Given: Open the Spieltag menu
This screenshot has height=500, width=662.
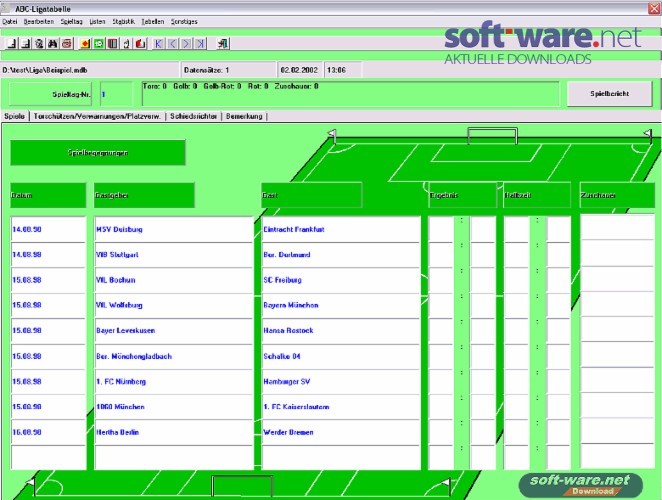Looking at the screenshot, I should pos(71,22).
